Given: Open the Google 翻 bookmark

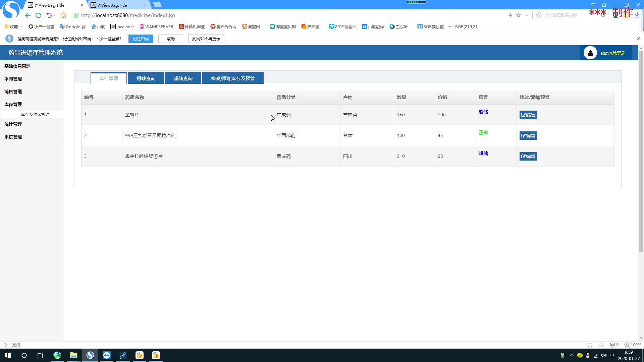Looking at the screenshot, I should (72, 26).
